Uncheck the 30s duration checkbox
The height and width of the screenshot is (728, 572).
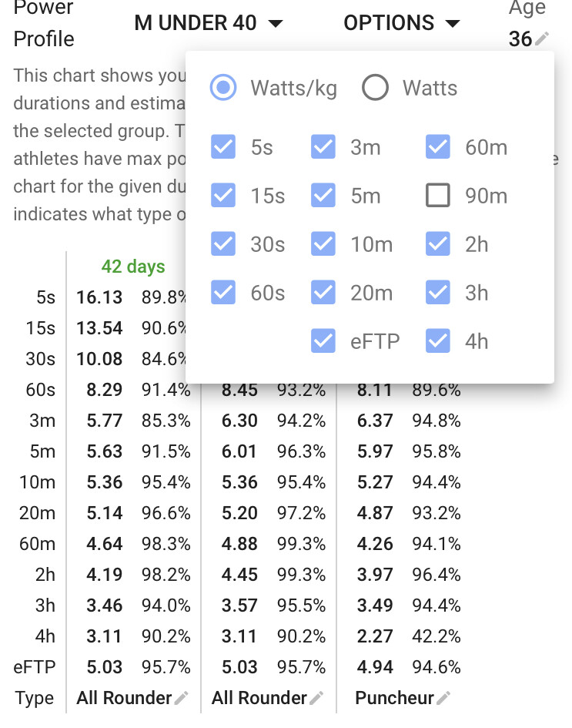(223, 243)
